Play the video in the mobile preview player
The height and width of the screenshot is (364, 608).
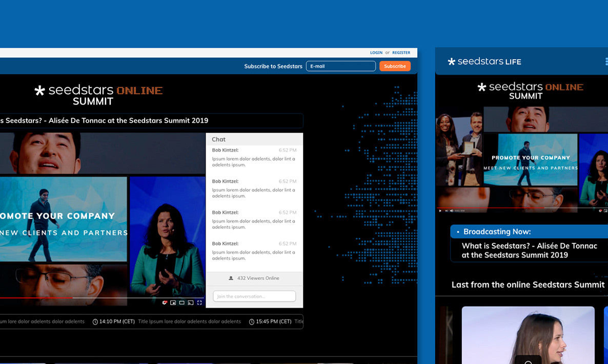click(440, 210)
